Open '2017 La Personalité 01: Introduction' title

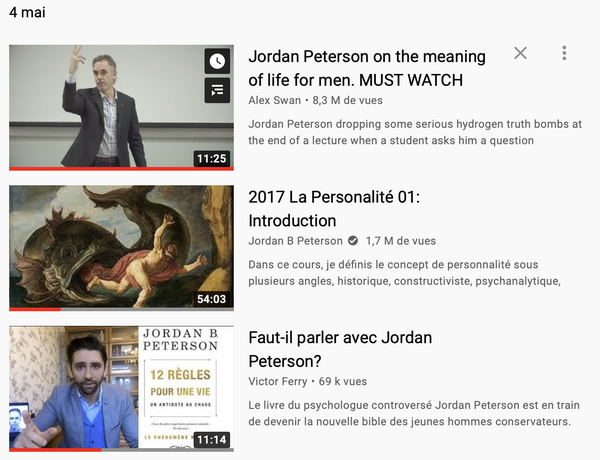pyautogui.click(x=334, y=209)
